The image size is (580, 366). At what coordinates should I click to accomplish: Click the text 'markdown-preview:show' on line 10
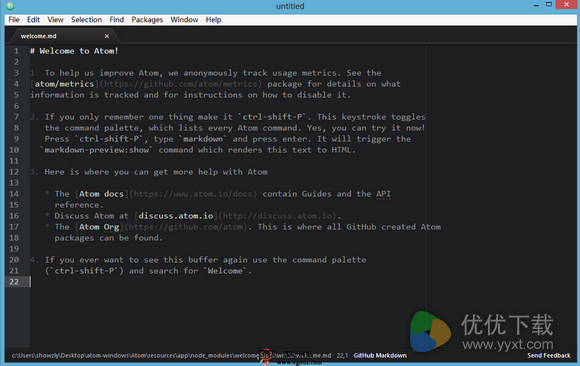point(97,150)
